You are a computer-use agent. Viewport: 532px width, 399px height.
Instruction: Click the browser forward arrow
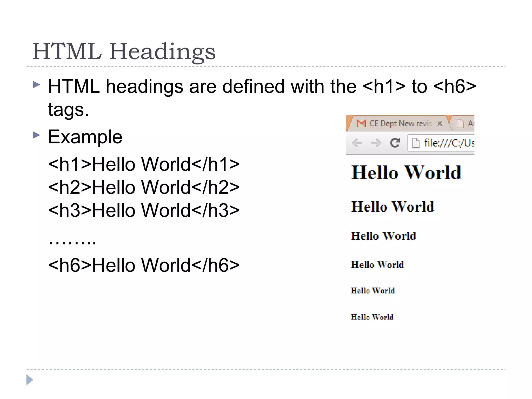(376, 143)
